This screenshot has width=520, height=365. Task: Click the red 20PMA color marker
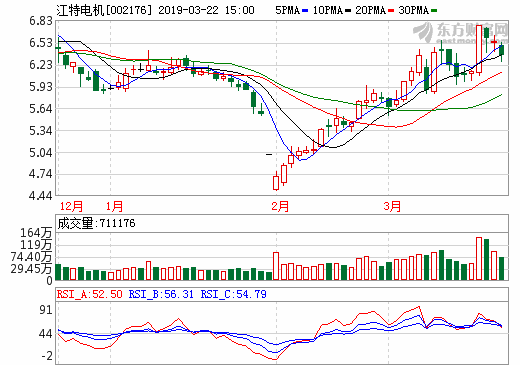coord(391,11)
